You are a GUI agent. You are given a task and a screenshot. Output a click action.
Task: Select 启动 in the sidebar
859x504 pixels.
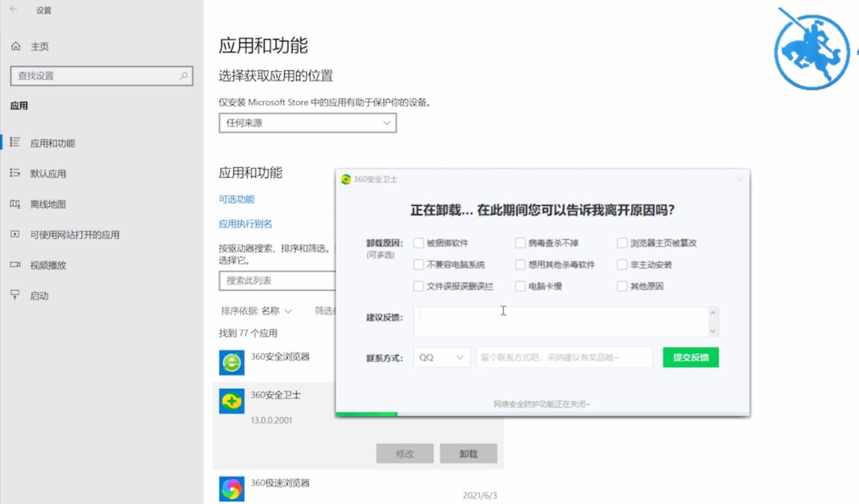point(39,296)
